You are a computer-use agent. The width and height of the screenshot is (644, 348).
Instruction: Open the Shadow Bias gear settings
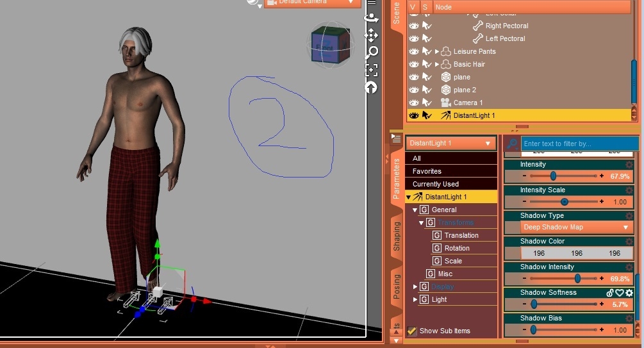629,318
